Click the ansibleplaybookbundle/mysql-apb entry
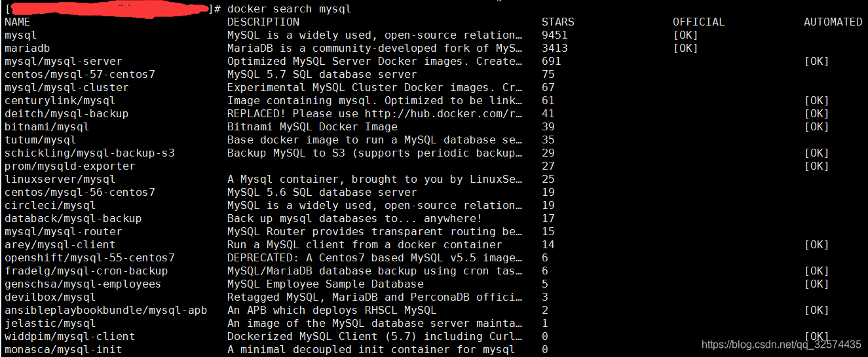The width and height of the screenshot is (868, 357). pos(106,310)
